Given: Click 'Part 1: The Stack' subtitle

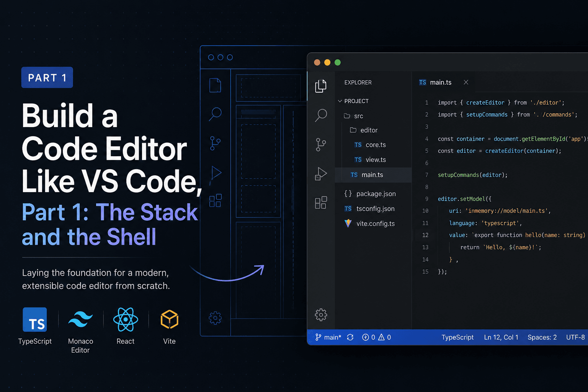Looking at the screenshot, I should (110, 212).
